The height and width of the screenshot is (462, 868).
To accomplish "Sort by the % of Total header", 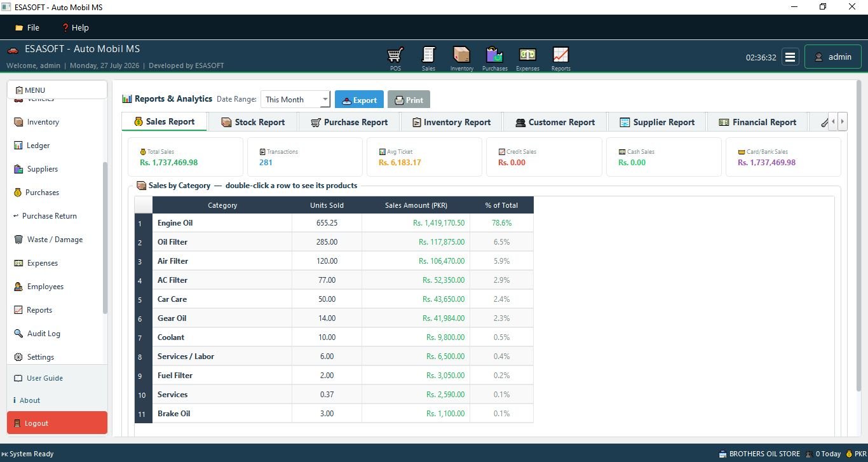I will click(501, 205).
